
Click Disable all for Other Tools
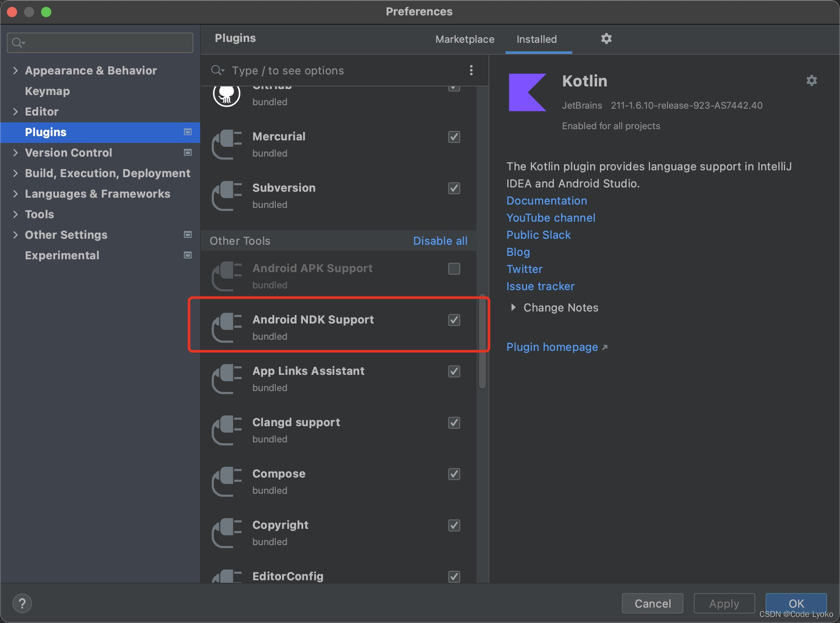pos(440,241)
